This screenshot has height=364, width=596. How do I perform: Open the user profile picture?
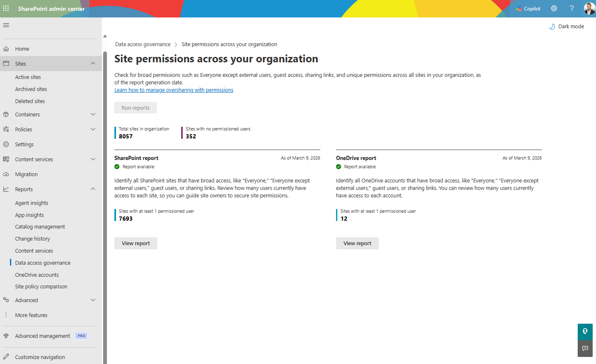click(589, 8)
